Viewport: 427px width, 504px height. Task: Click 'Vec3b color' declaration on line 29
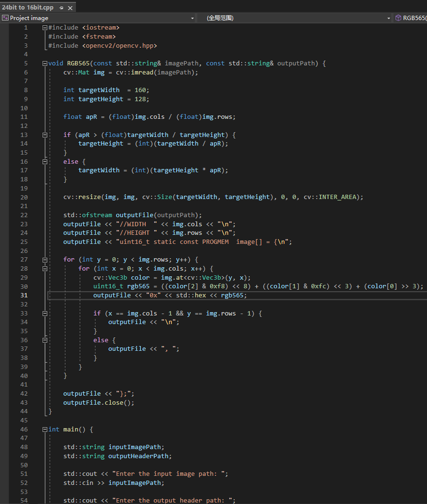point(129,278)
